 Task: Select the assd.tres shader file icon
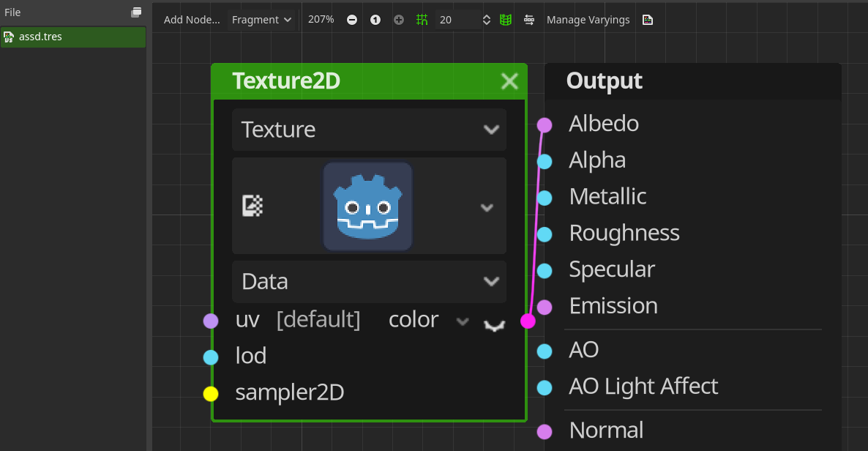(x=10, y=36)
